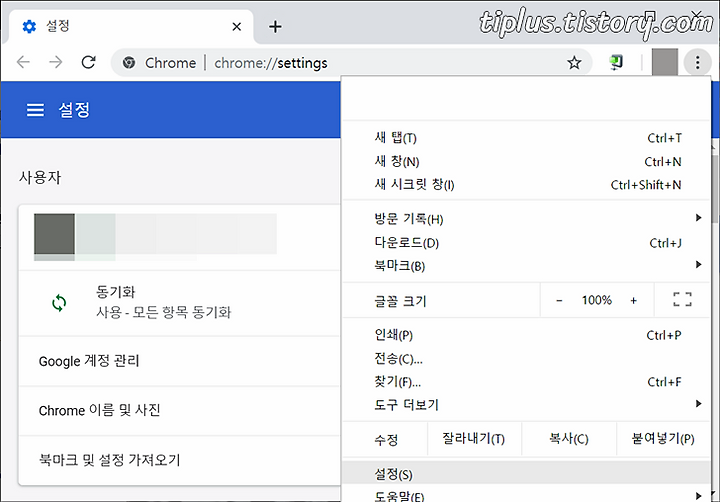Image resolution: width=720 pixels, height=502 pixels.
Task: Click the three-dot Chrome menu button
Action: (x=697, y=62)
